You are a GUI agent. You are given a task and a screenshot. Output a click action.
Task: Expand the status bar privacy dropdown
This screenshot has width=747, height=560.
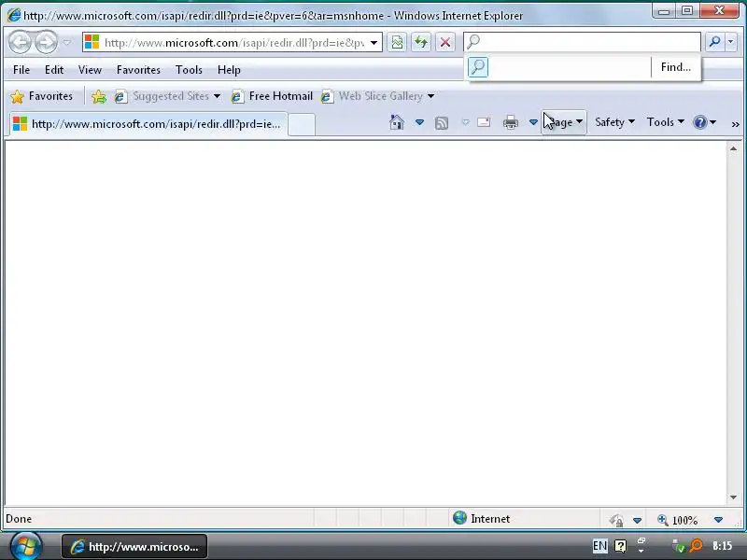pos(637,520)
